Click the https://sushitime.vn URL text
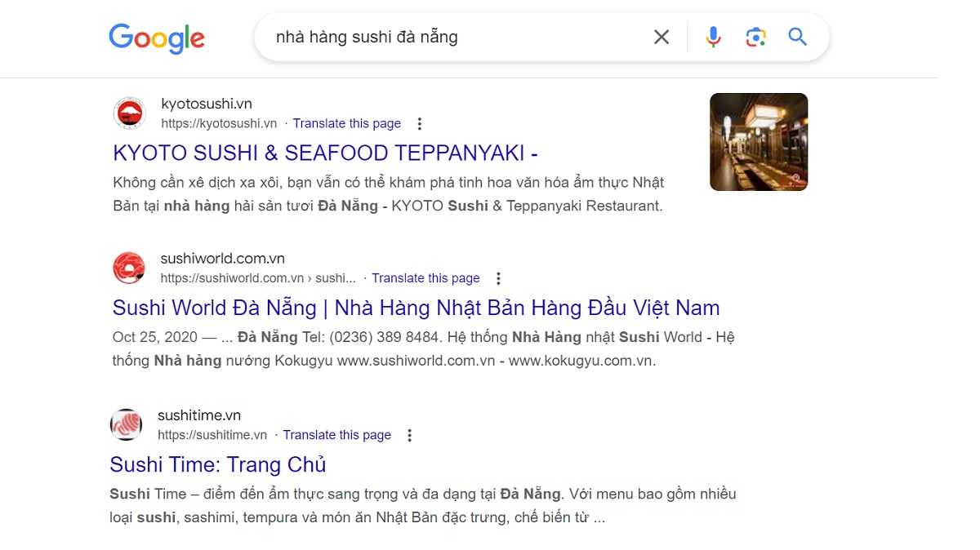Screen dimensions: 980x550 (x=212, y=435)
